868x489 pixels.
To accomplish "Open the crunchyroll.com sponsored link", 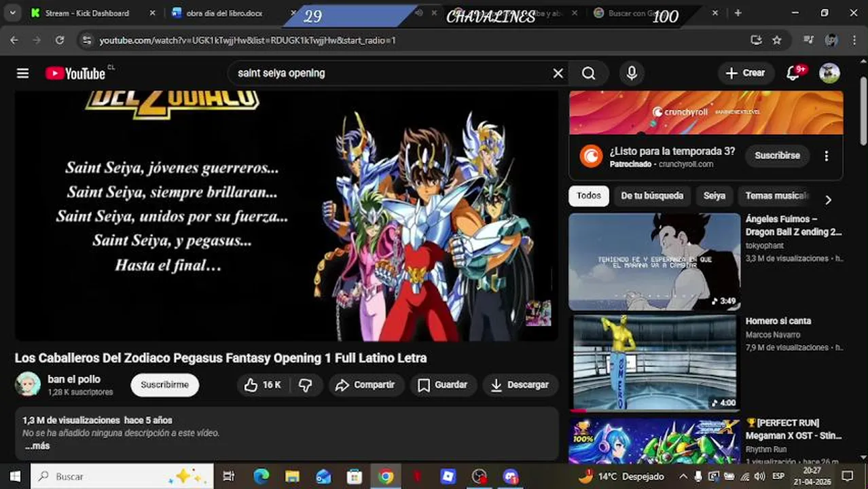I will pyautogui.click(x=686, y=164).
